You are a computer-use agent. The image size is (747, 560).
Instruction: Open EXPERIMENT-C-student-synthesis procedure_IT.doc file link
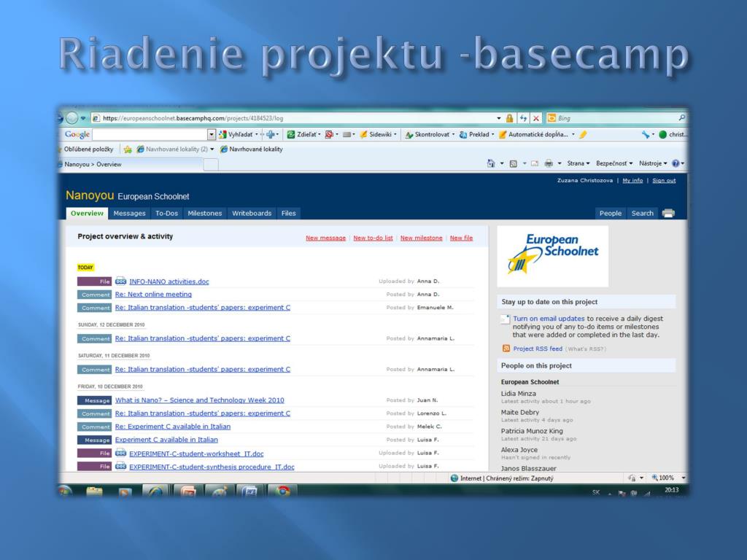[x=212, y=467]
